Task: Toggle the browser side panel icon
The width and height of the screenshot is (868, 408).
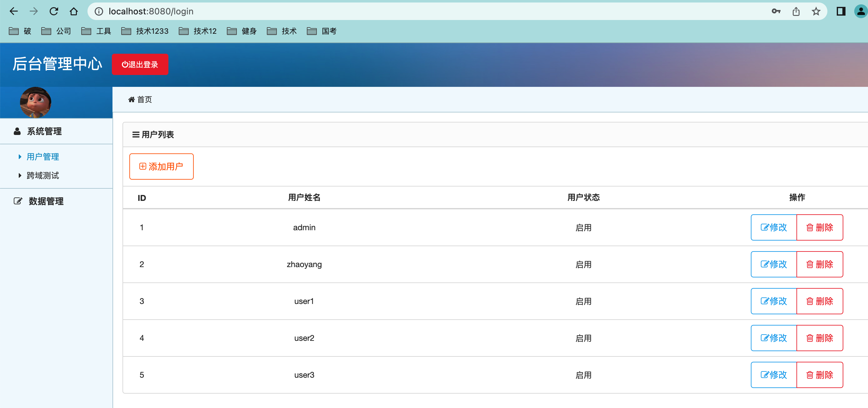Action: pyautogui.click(x=841, y=12)
